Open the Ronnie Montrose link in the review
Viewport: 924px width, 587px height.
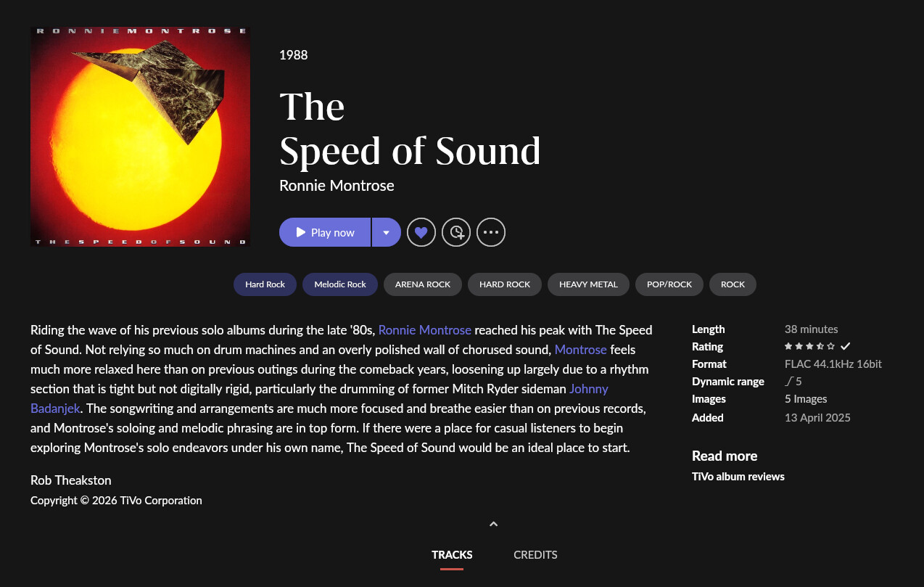425,330
